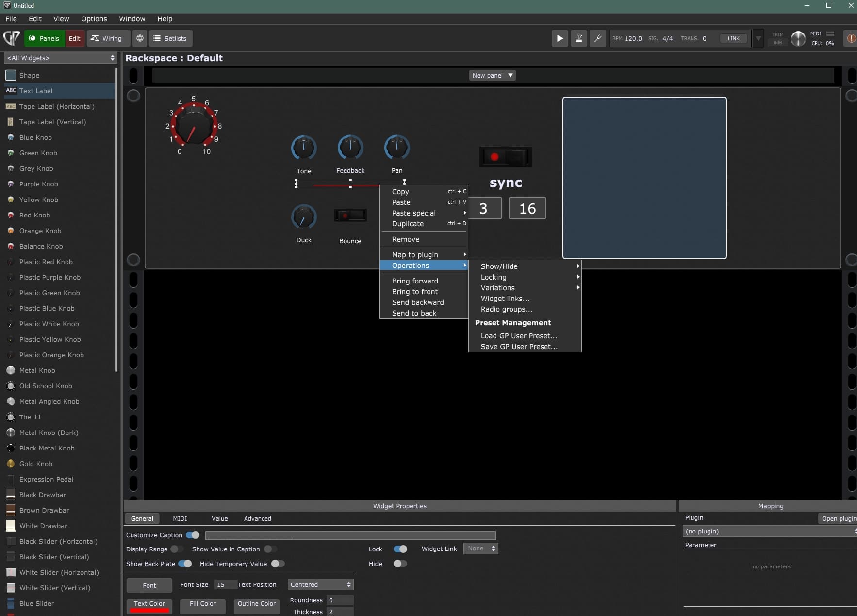
Task: Open the All Widgets filter dropdown
Action: [x=61, y=58]
